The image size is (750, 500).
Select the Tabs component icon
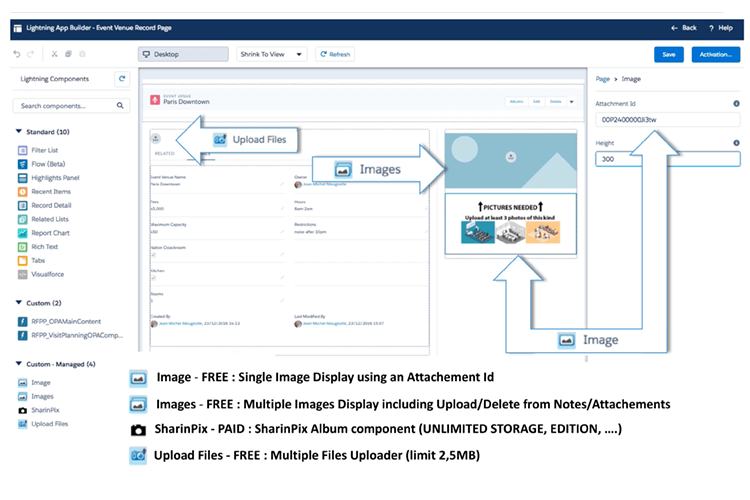[22, 261]
